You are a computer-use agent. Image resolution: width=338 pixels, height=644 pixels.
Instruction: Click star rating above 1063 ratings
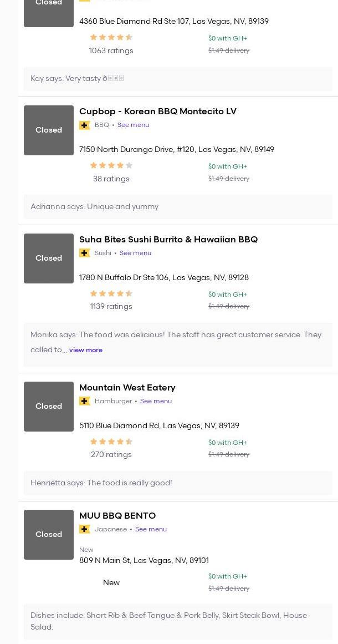[111, 37]
